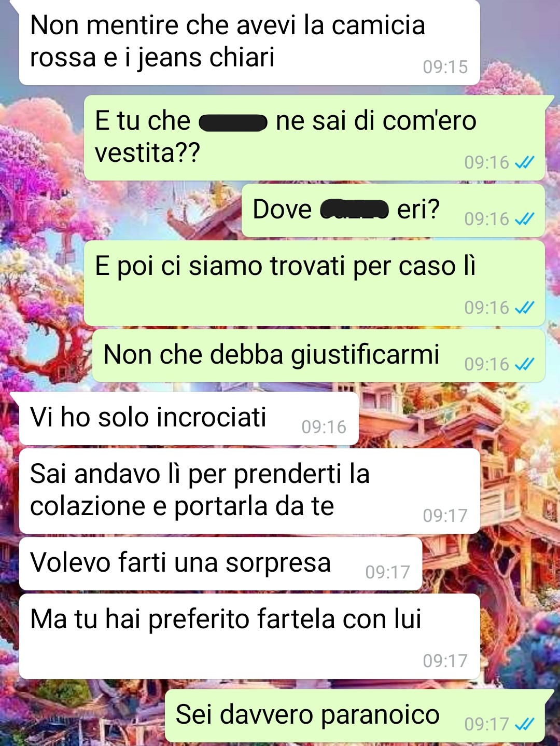Tap the blacked-out word in "Dove eri?" message
The width and height of the screenshot is (560, 746).
(x=354, y=210)
